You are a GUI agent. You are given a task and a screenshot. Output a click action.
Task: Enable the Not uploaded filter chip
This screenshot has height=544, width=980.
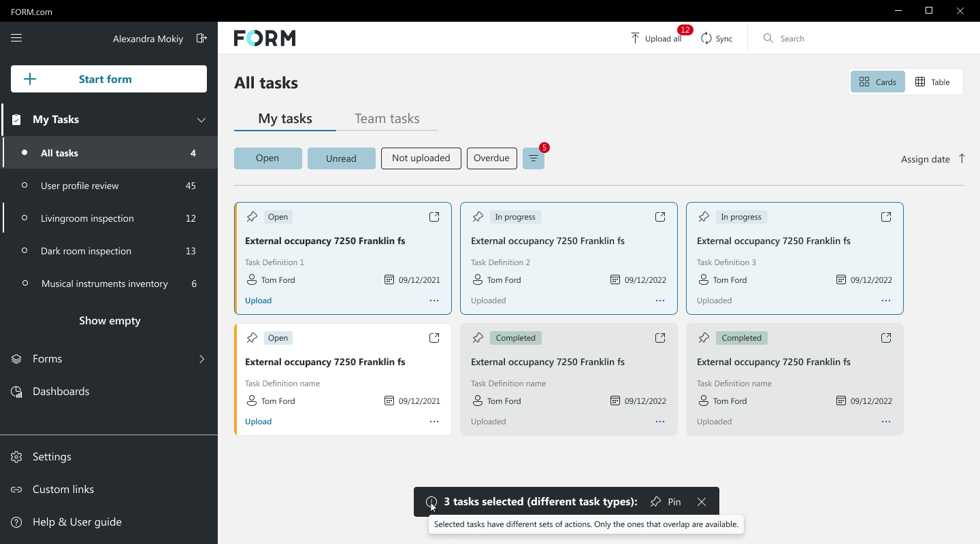[421, 158]
